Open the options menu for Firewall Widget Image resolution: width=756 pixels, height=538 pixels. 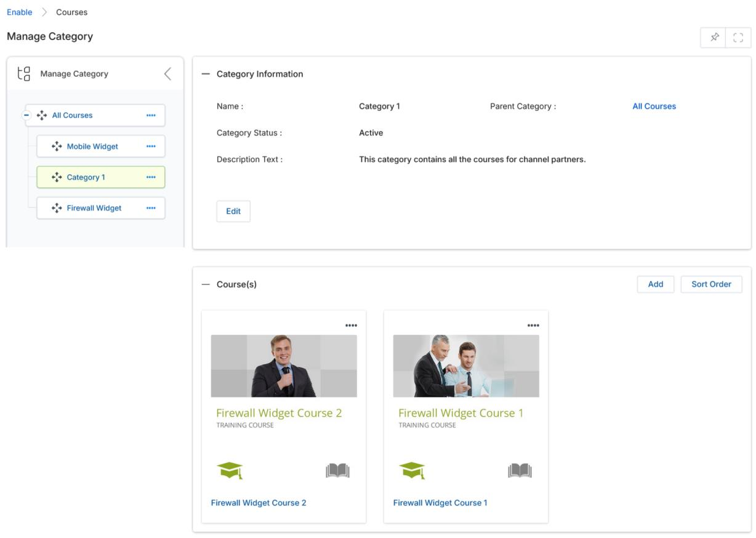pos(151,208)
